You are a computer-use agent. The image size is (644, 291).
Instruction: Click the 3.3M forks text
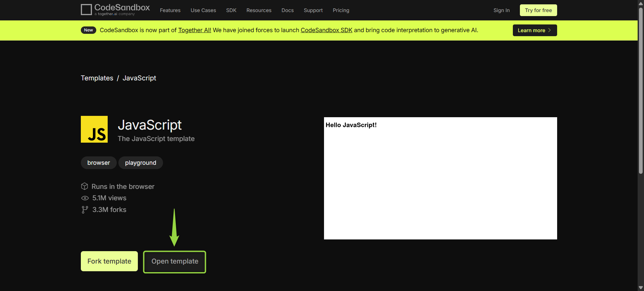click(x=109, y=210)
